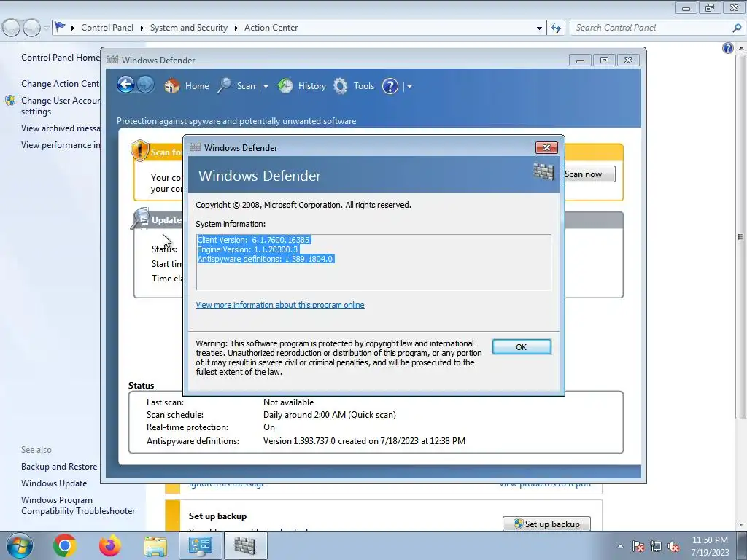Image resolution: width=747 pixels, height=560 pixels.
Task: Click the refresh button beside address bar
Action: (555, 28)
